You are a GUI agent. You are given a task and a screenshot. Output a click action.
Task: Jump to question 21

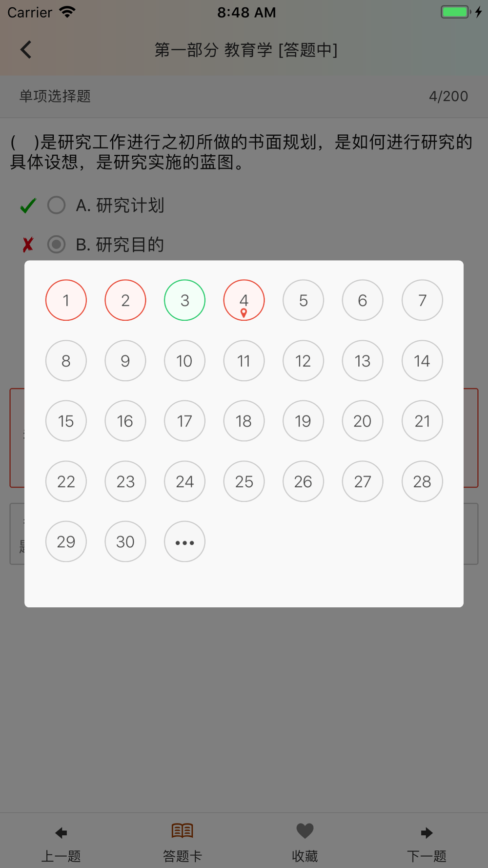pyautogui.click(x=422, y=421)
